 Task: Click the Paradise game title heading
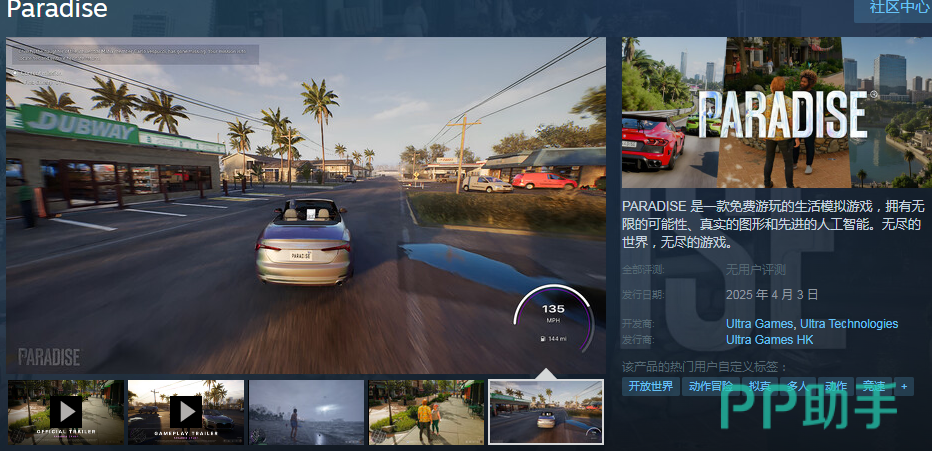[57, 10]
